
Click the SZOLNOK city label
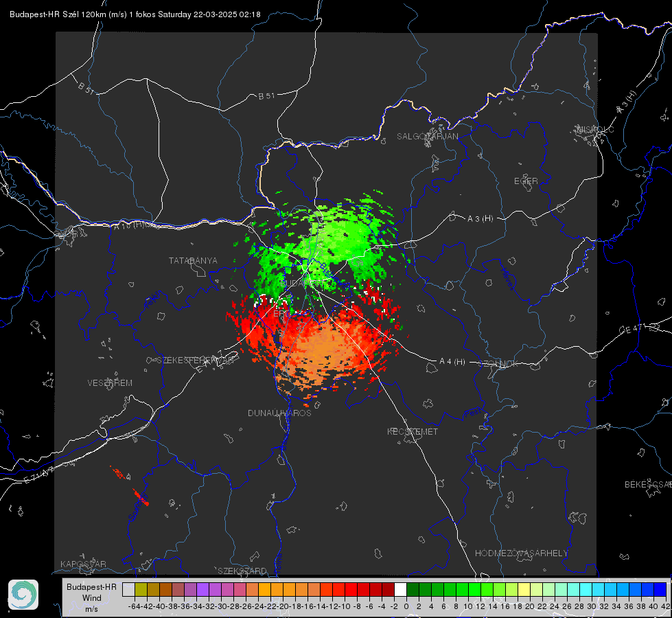[498, 364]
